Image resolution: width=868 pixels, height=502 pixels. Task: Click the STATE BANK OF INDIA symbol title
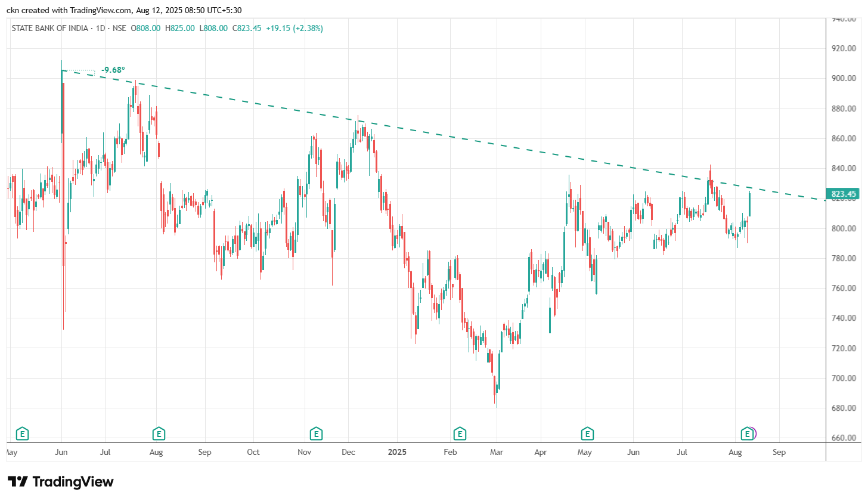click(x=50, y=28)
